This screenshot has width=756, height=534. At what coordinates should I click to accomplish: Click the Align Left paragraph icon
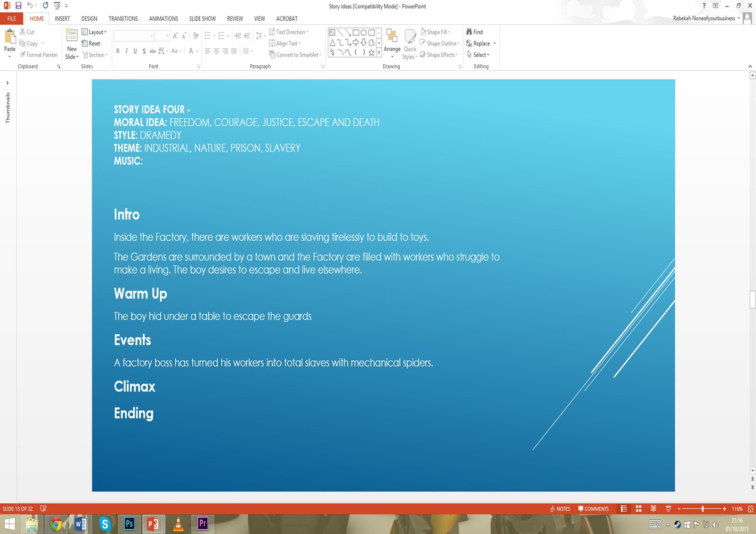[x=207, y=51]
